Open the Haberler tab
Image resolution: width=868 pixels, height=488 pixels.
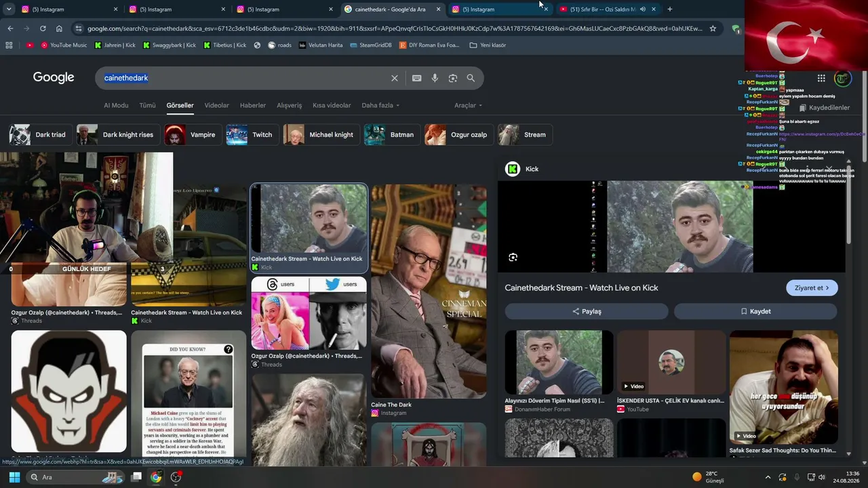pyautogui.click(x=253, y=106)
